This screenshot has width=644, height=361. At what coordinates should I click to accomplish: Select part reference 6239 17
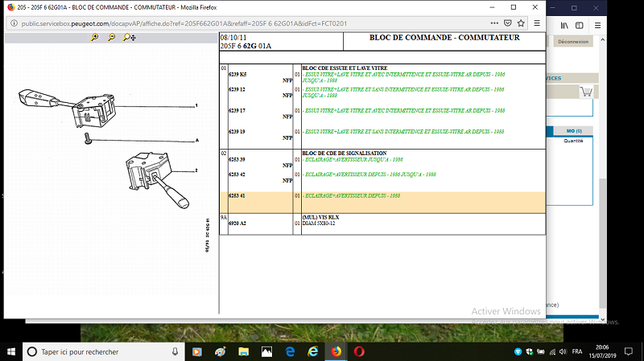(237, 111)
